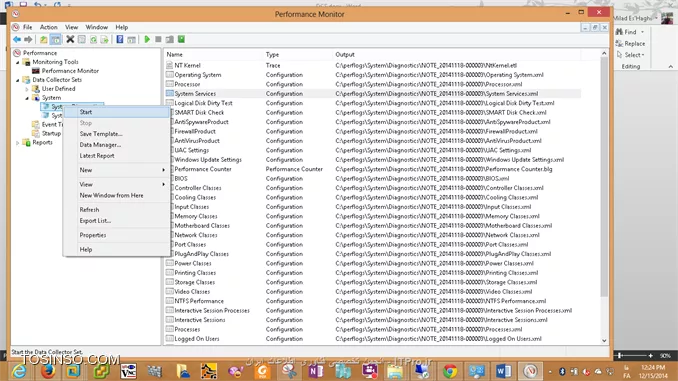Open Google Chrome from the taskbar

coord(450,371)
